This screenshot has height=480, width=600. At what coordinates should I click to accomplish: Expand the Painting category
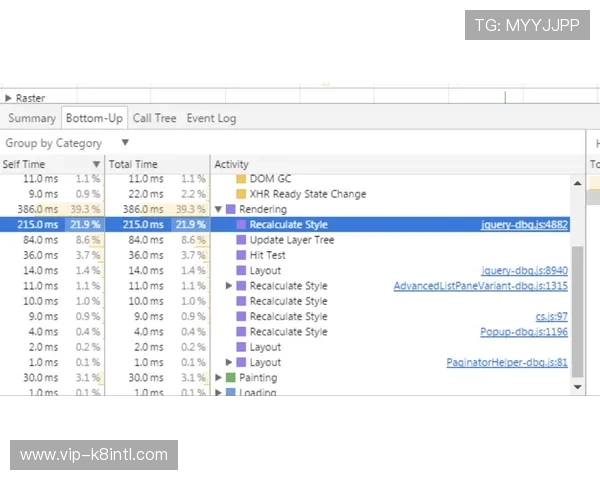pos(219,378)
